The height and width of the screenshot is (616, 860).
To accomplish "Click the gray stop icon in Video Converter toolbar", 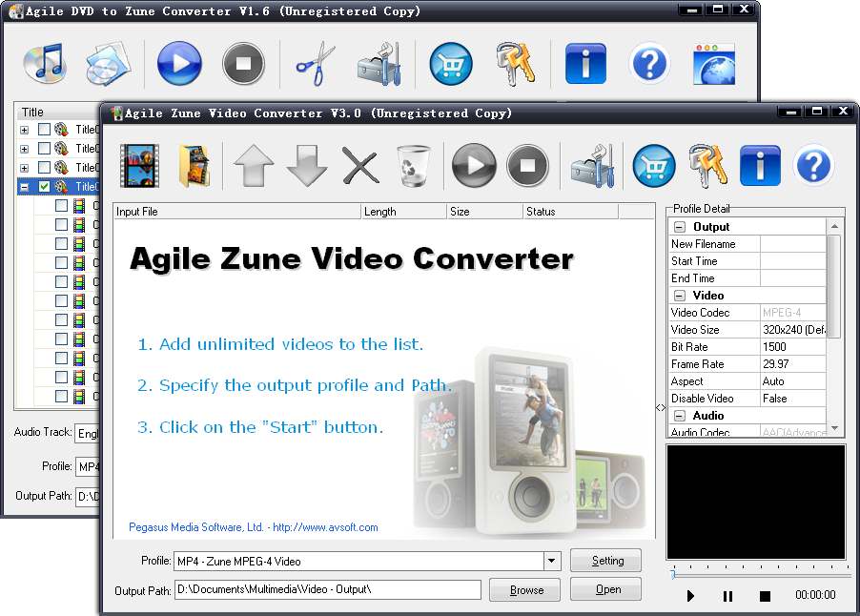I will coord(527,165).
